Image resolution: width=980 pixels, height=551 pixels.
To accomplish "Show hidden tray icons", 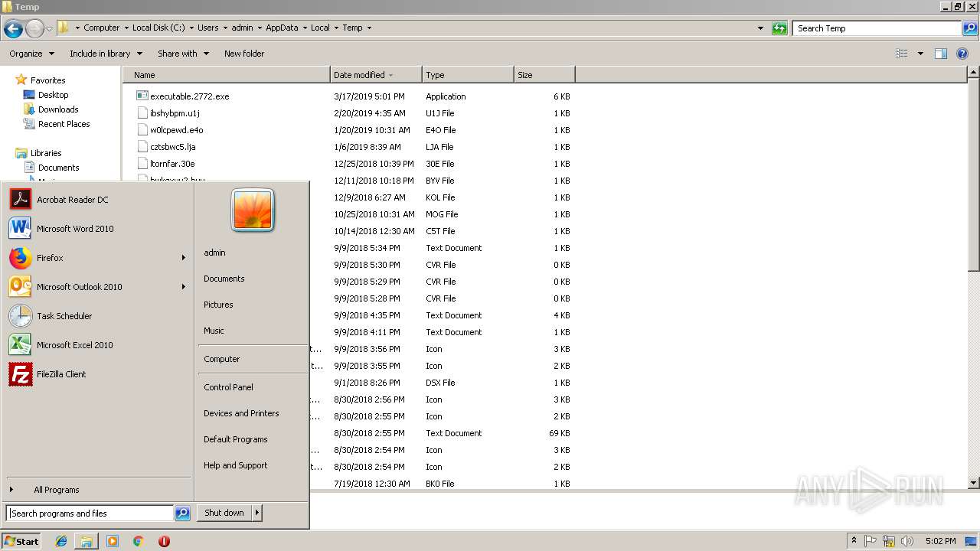I will [x=854, y=541].
